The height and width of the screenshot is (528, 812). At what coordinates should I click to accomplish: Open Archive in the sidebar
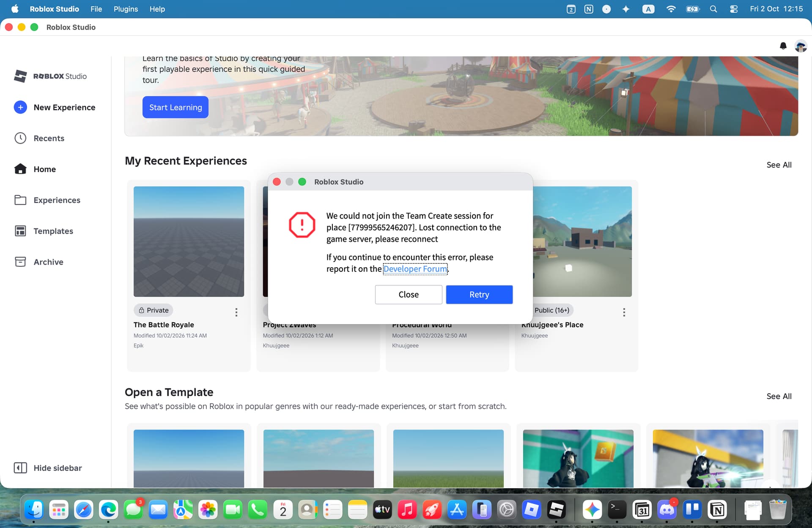(39, 262)
